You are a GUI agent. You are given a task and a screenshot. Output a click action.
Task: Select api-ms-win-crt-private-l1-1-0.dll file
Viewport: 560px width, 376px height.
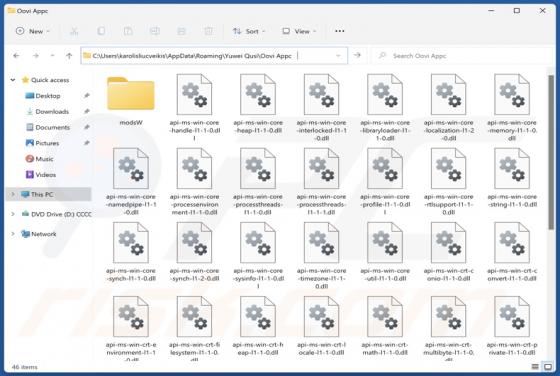[x=512, y=326]
